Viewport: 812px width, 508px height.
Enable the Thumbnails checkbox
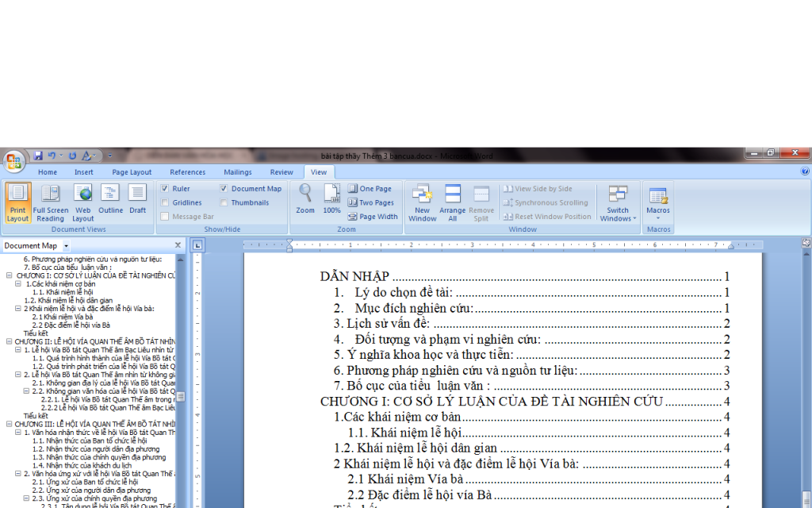pyautogui.click(x=224, y=202)
